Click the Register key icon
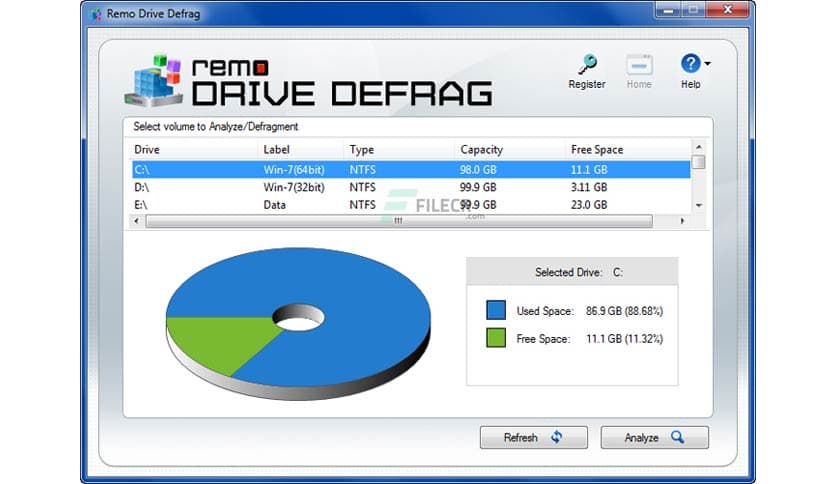Image resolution: width=836 pixels, height=484 pixels. coord(587,65)
